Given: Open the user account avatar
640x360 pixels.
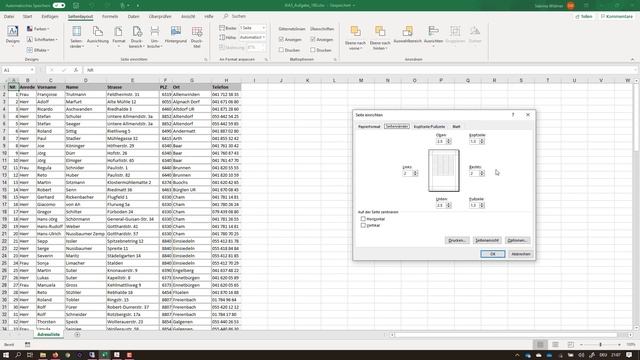Looking at the screenshot, I should coord(570,6).
